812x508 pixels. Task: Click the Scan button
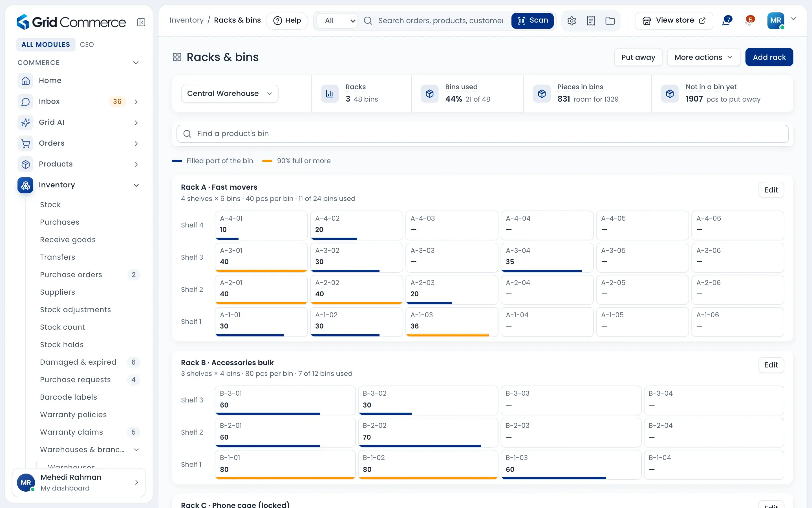pyautogui.click(x=533, y=21)
